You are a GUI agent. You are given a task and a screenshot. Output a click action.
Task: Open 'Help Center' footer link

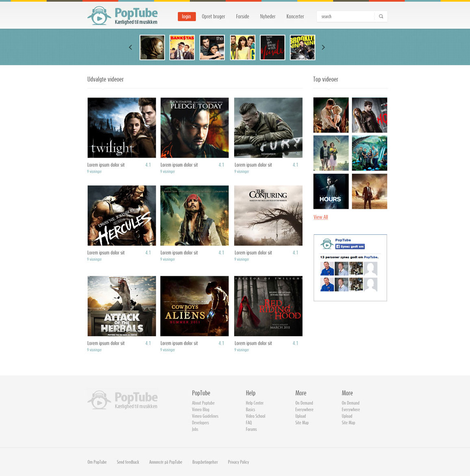(254, 403)
